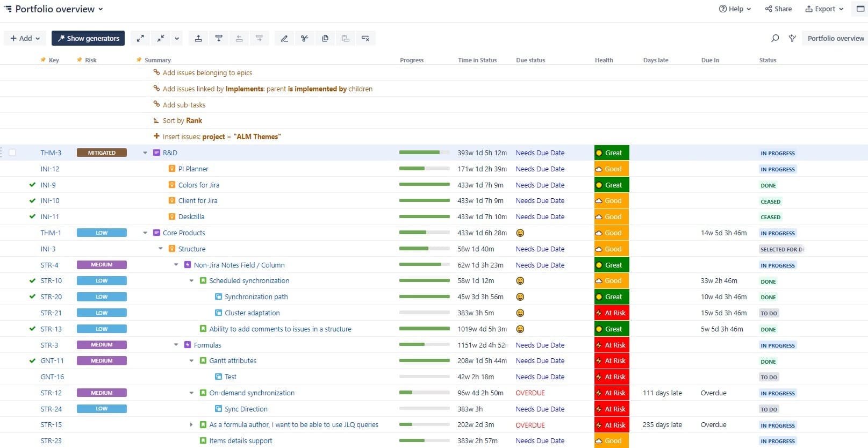Collapse the R&D row
Screen dimensions: 868x448
pos(145,153)
